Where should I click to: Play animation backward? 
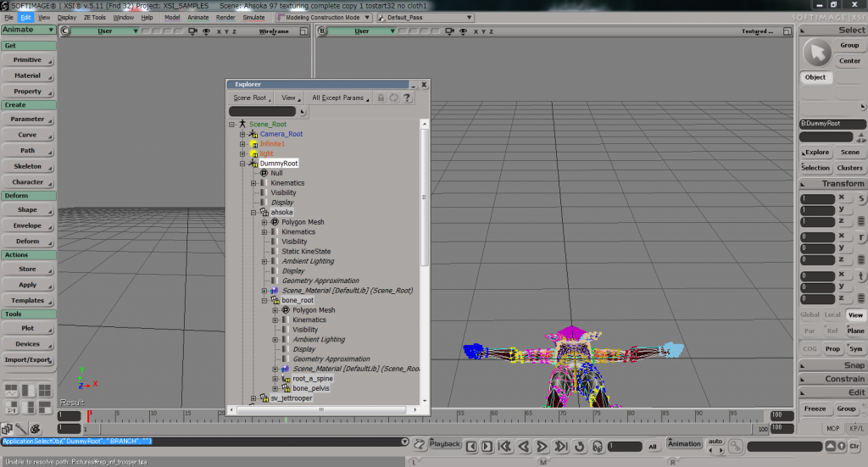tap(524, 447)
